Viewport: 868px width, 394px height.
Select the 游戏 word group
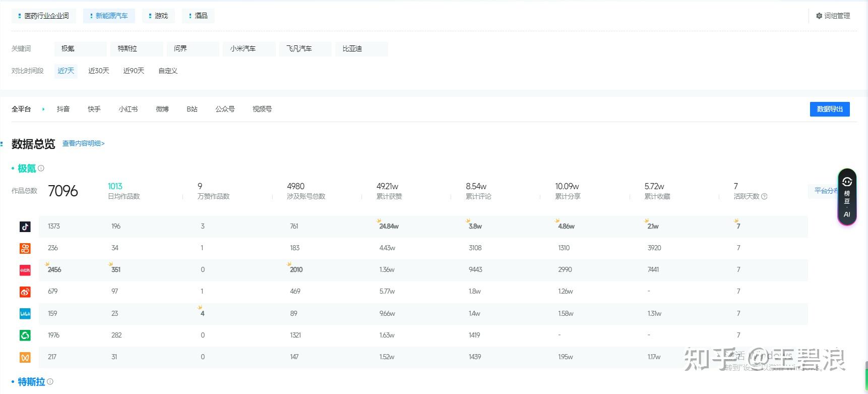(158, 16)
